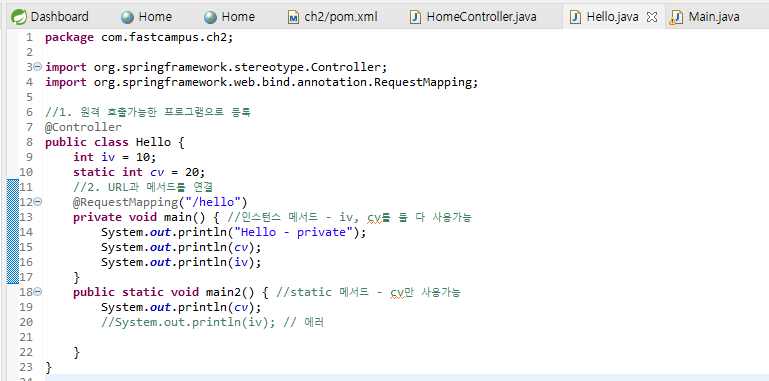Viewport: 769px width, 381px height.
Task: Collapse the main() method fold at line 12
Action: click(x=38, y=202)
